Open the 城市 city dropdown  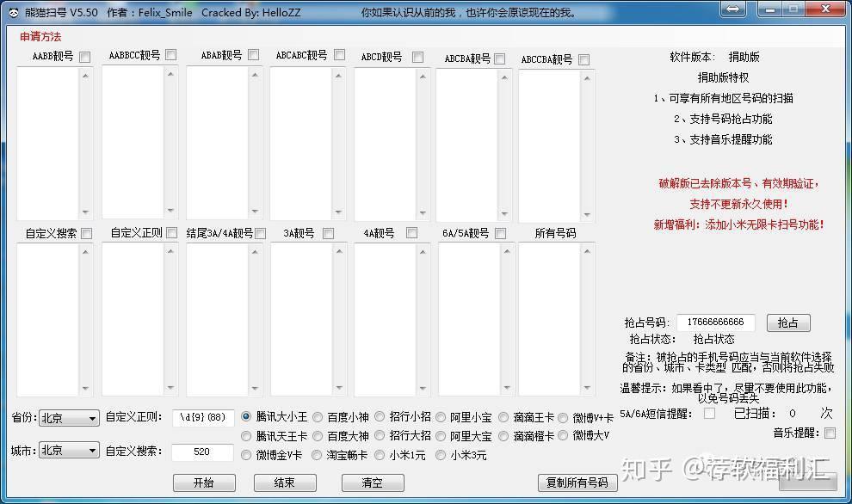[93, 449]
